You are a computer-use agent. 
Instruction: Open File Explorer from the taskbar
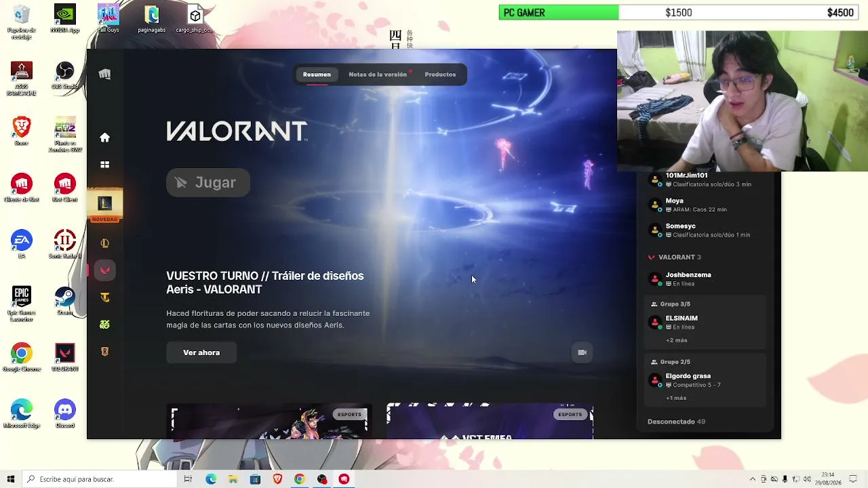tap(233, 479)
